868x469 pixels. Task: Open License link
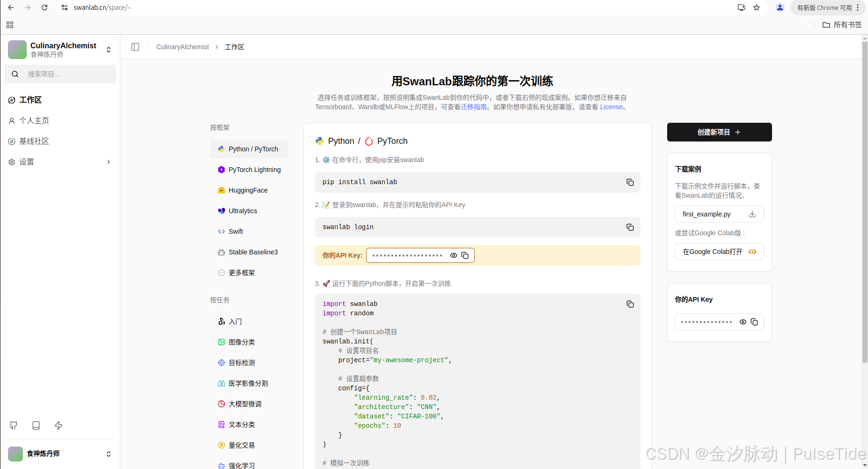[x=611, y=107]
